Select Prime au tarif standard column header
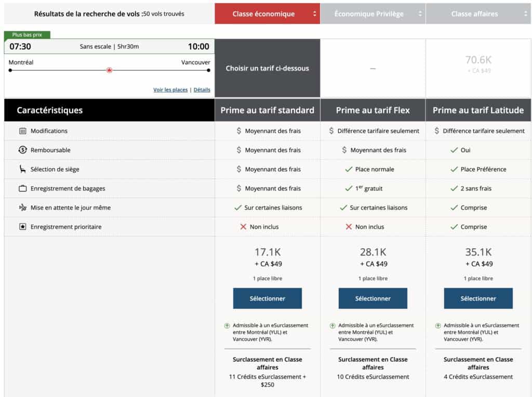 pos(267,110)
